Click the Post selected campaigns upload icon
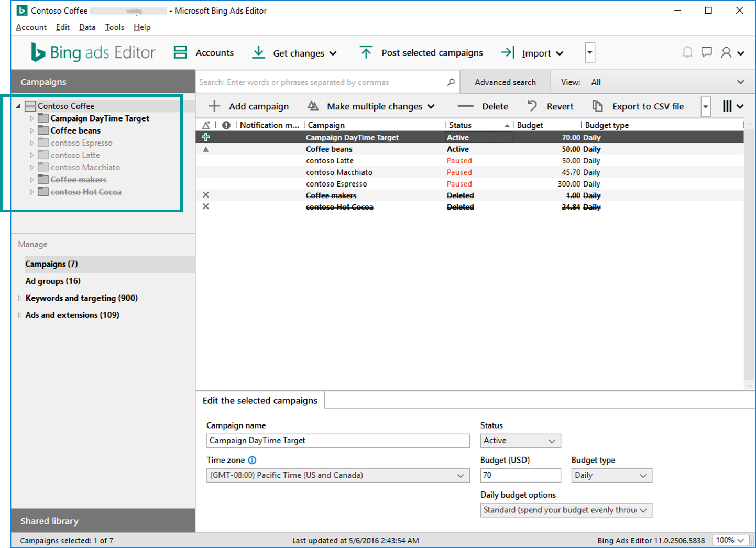The height and width of the screenshot is (548, 756). 366,52
